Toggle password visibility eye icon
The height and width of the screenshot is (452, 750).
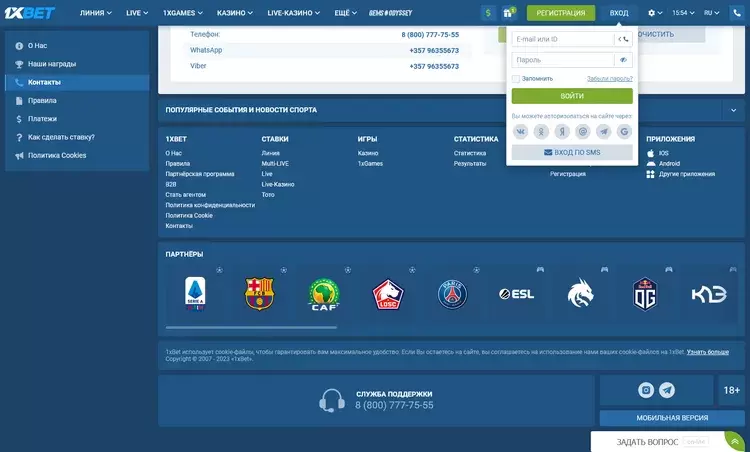pos(623,60)
